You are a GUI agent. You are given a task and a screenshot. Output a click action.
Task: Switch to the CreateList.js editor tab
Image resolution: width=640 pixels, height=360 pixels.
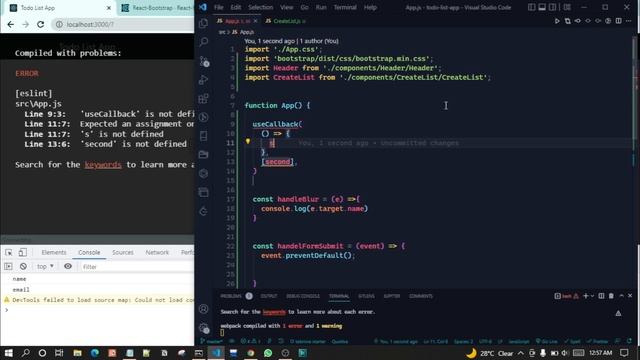[x=285, y=21]
